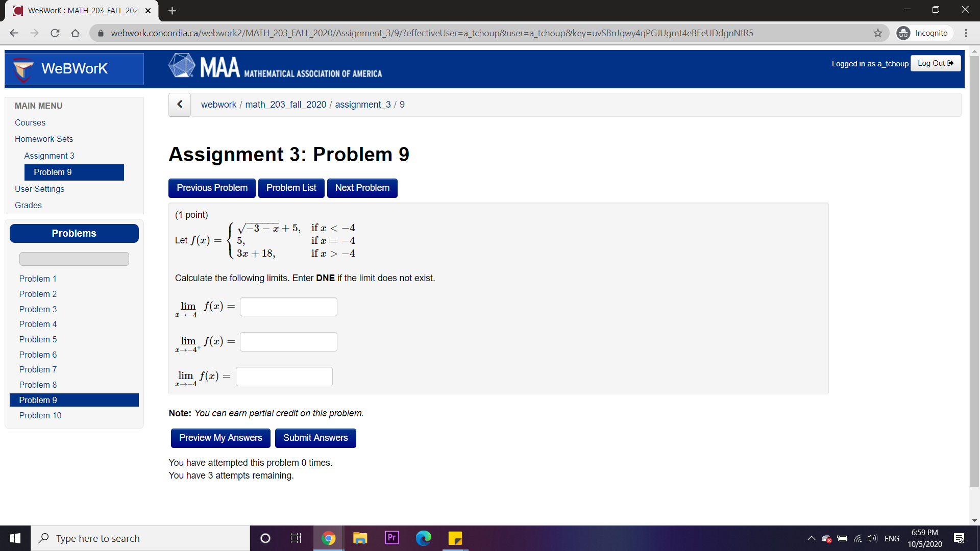The height and width of the screenshot is (551, 980).
Task: Open the battery status tray icon
Action: tap(842, 538)
